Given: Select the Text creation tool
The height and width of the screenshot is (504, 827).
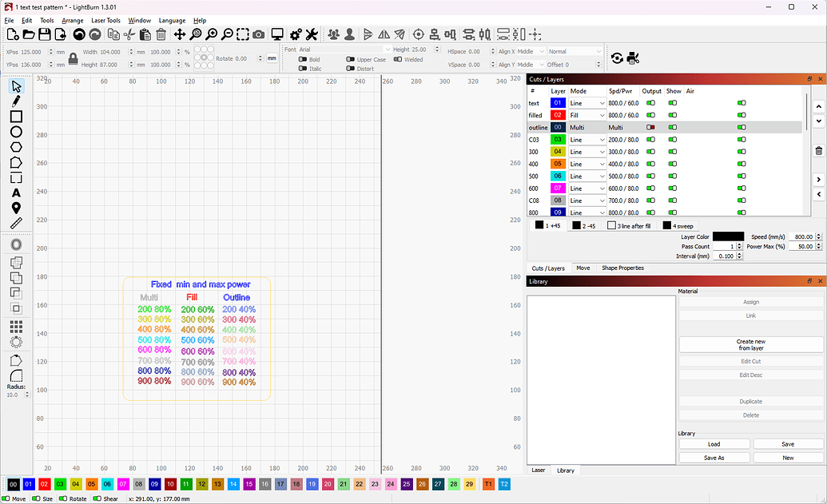Looking at the screenshot, I should tap(16, 193).
